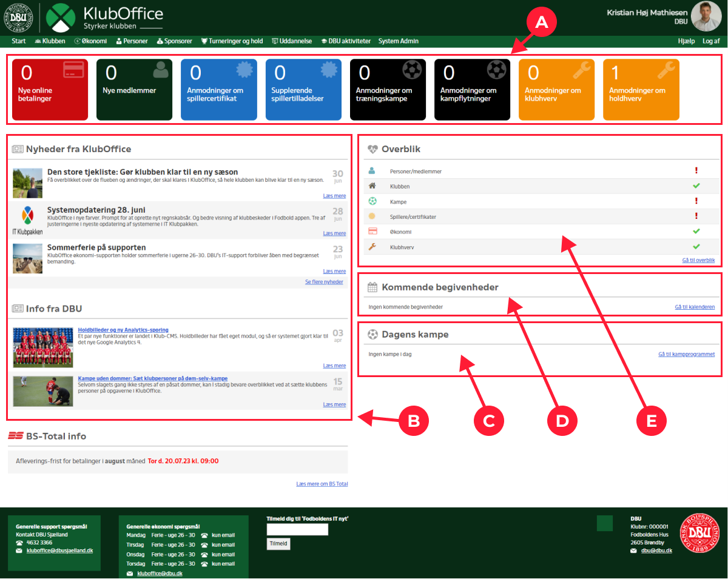Open the Hjælp link in the top bar
Viewport: 728px width, 579px height.
tap(686, 41)
